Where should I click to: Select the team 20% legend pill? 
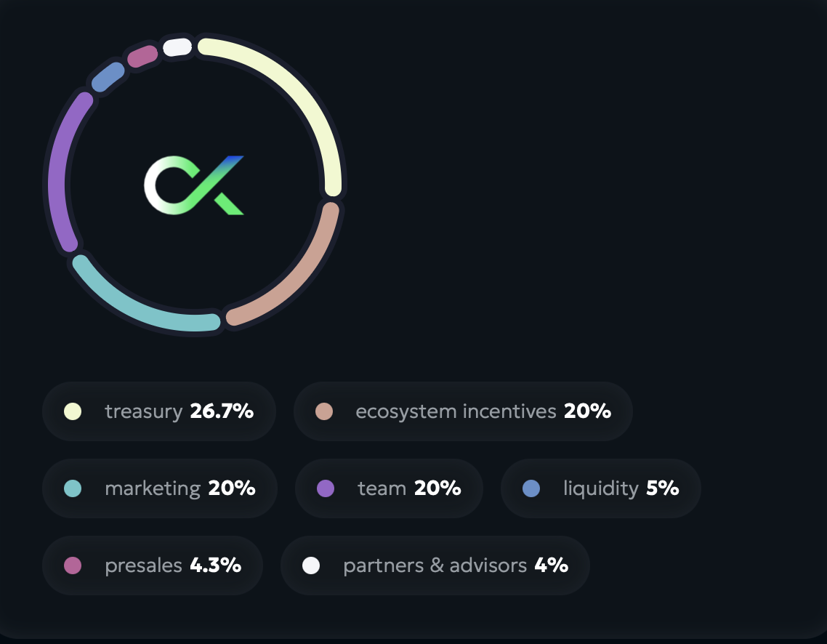point(389,488)
